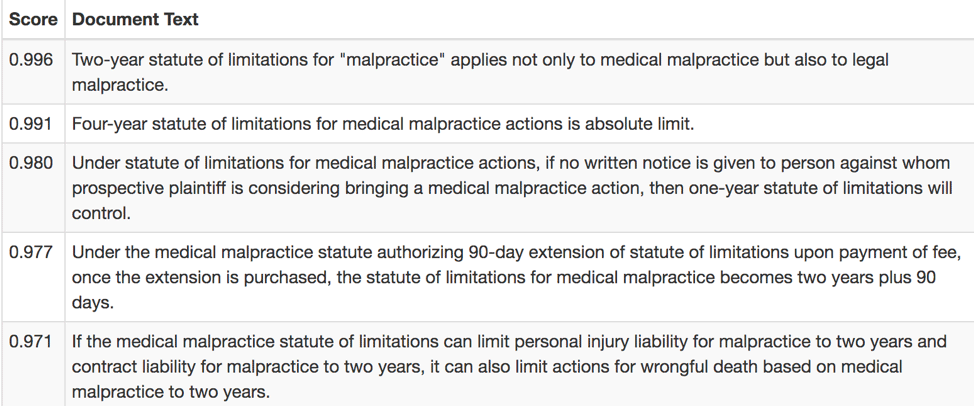Click the word "control." in the 0.980 row
This screenshot has height=406, width=974.
coord(101,213)
